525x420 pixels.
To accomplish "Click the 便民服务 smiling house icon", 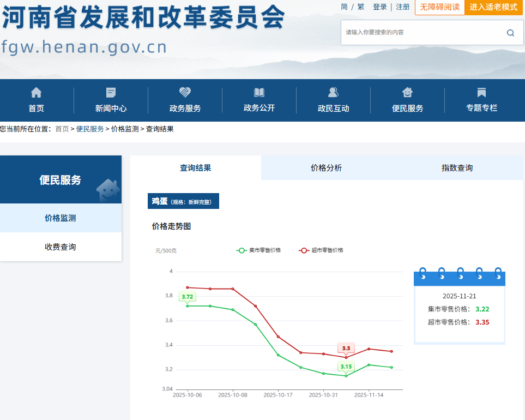I will coord(407,92).
